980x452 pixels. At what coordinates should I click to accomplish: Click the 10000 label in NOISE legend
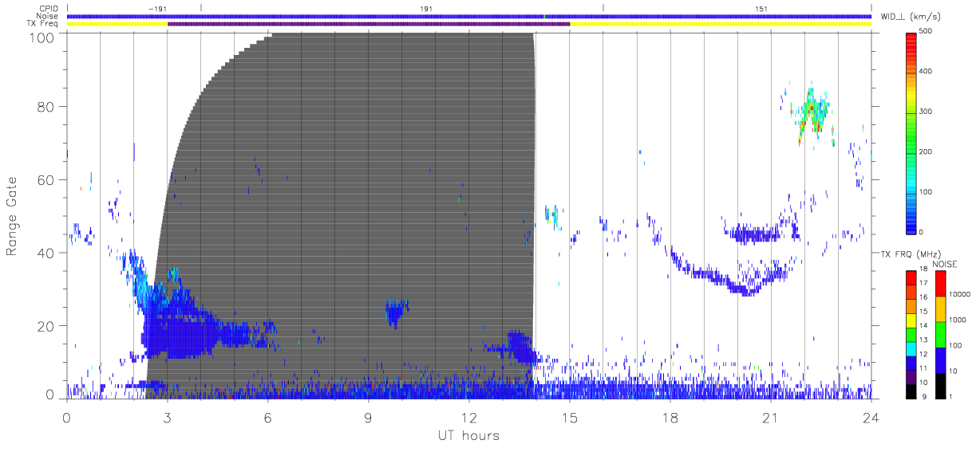(960, 294)
